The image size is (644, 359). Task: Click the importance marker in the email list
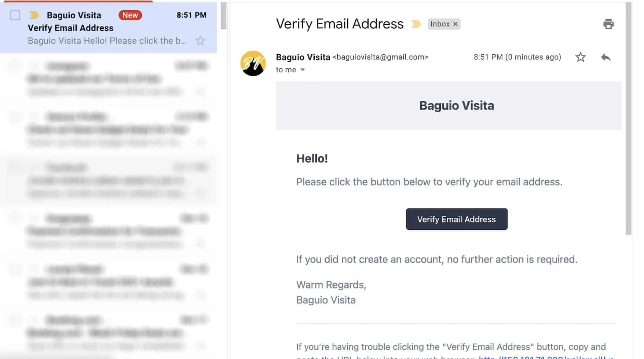[34, 15]
